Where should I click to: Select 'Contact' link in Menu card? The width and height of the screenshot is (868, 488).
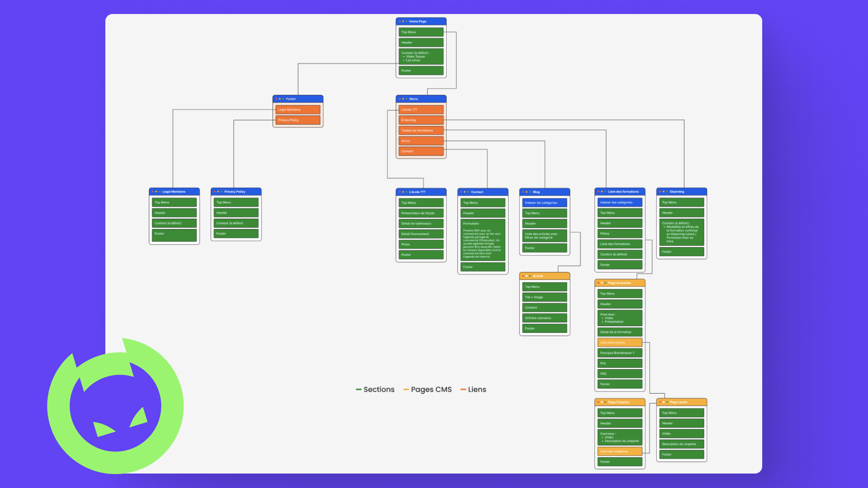pyautogui.click(x=421, y=151)
